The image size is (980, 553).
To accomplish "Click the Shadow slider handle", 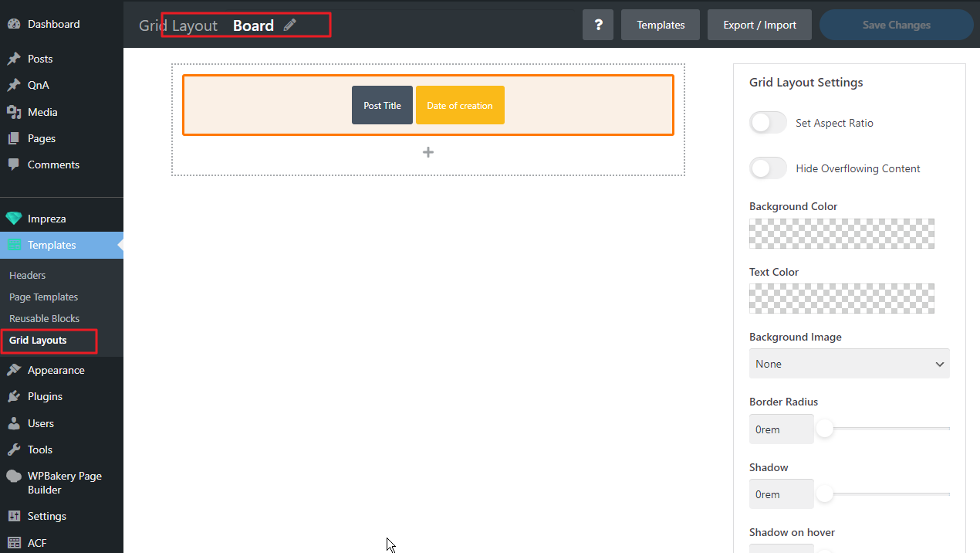I will point(825,493).
